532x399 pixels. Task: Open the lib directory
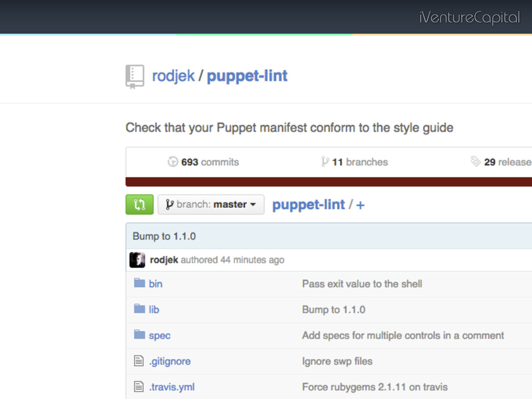tap(154, 310)
